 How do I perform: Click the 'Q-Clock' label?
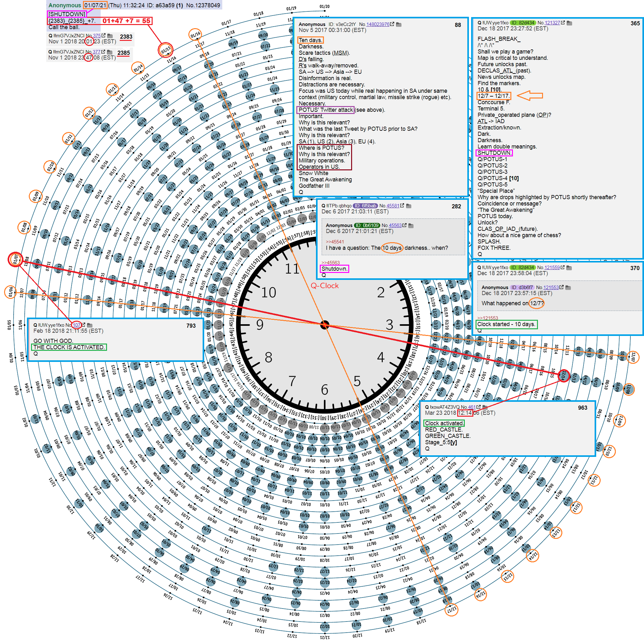(325, 286)
